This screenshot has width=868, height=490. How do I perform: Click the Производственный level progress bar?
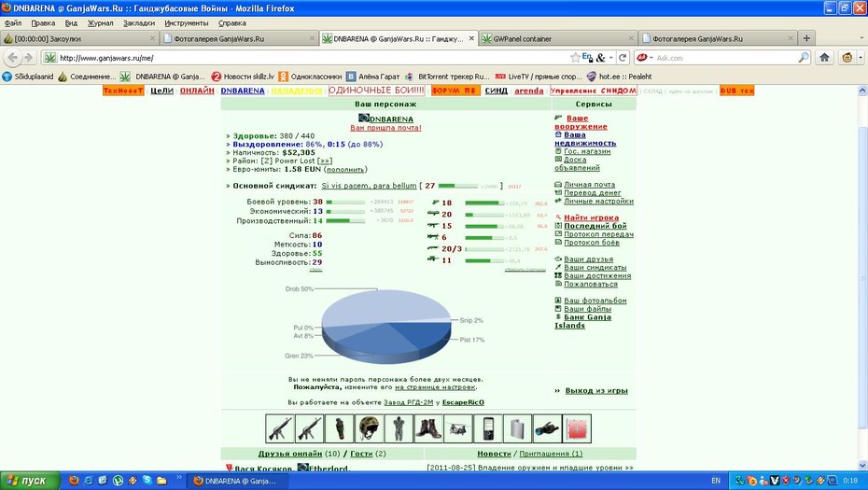[x=345, y=220]
